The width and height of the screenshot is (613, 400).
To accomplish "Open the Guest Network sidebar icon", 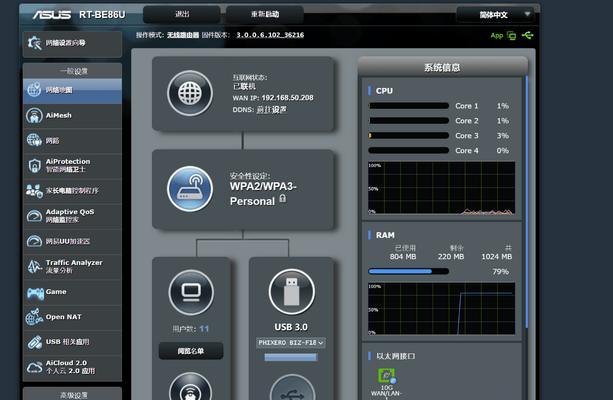I will pos(34,140).
